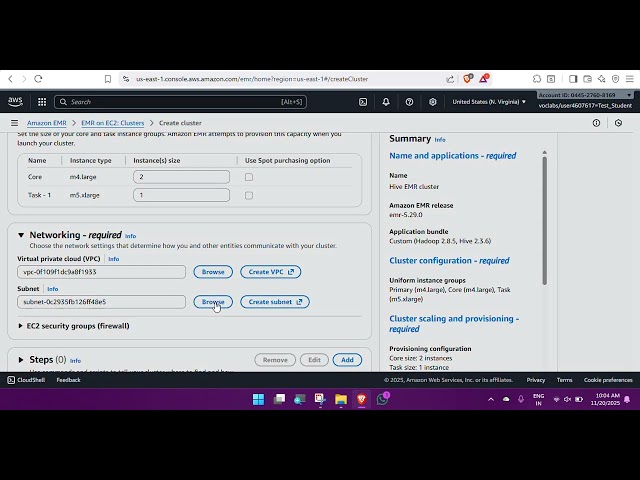This screenshot has width=640, height=480.
Task: Click the VPC ID input field
Action: 102,272
